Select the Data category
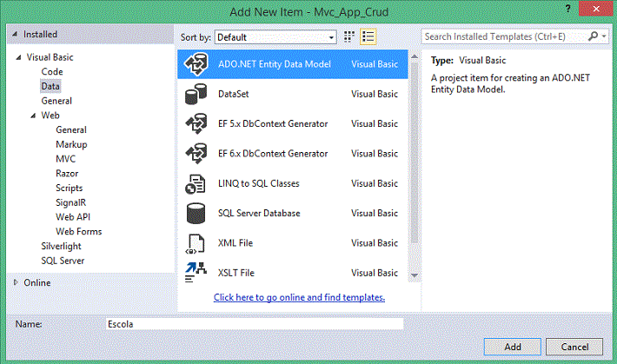Screen dimensions: 617x364 pos(50,86)
